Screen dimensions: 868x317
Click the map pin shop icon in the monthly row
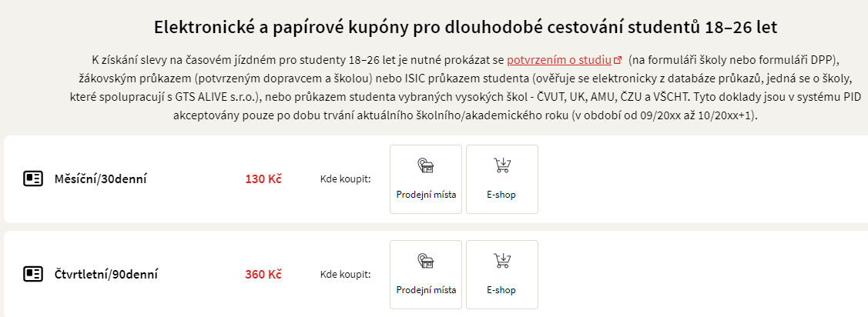click(426, 165)
